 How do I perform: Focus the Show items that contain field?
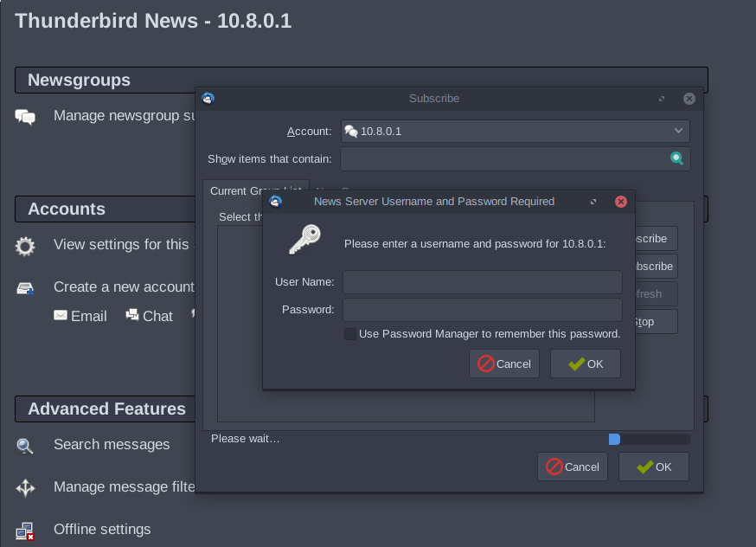coord(515,158)
